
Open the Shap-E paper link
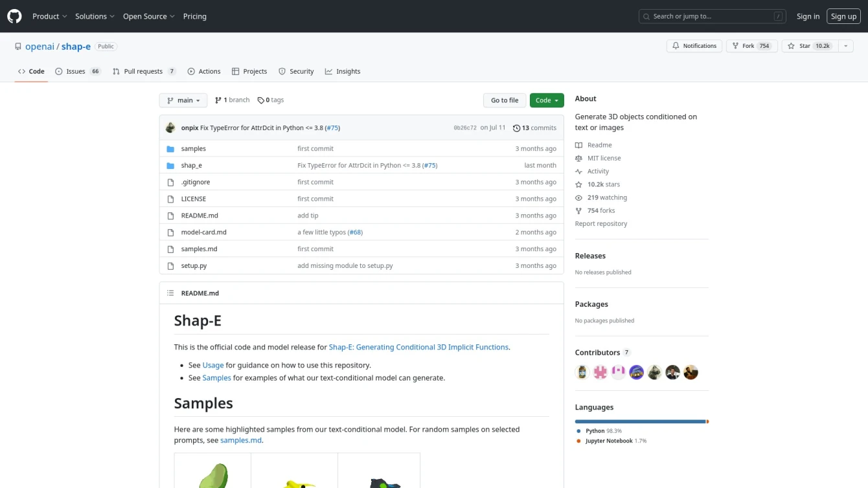tap(418, 348)
